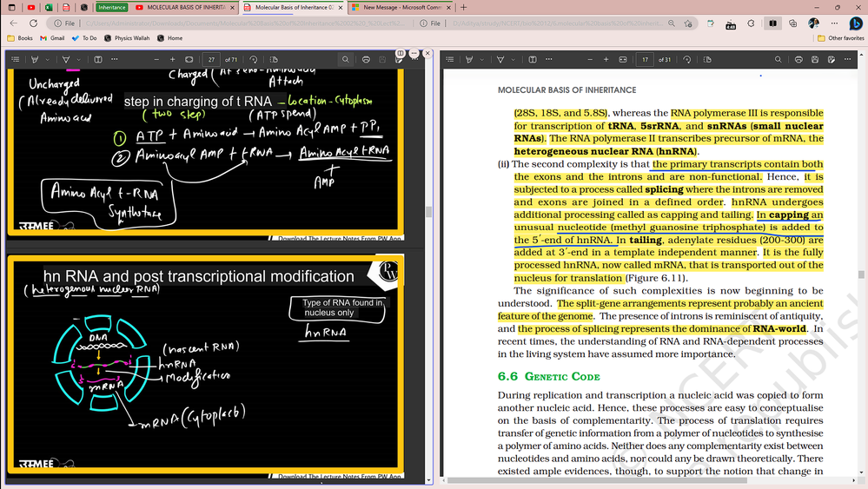Screen dimensions: 868x489
Task: Print the left PDF document
Action: [x=366, y=59]
